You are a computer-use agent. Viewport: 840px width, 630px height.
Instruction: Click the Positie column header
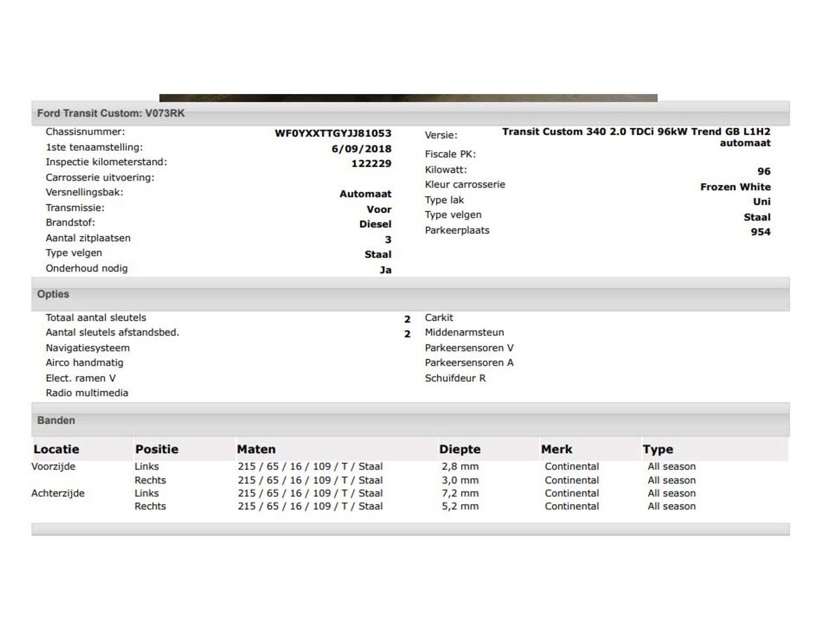tap(157, 449)
